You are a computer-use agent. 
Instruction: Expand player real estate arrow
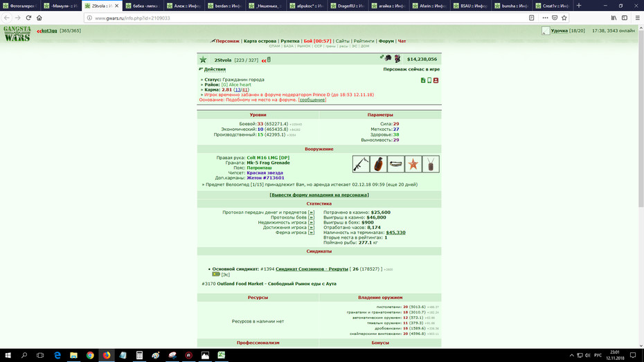pyautogui.click(x=311, y=222)
